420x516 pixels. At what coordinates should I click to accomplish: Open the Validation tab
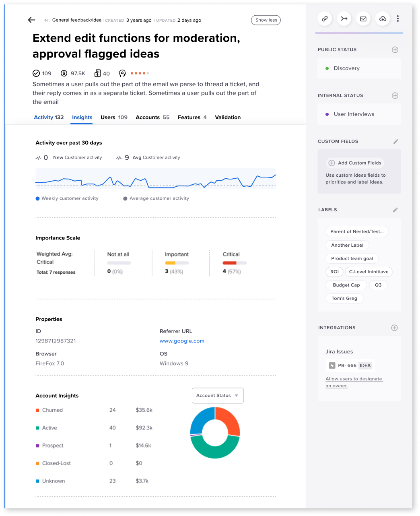[x=228, y=118]
